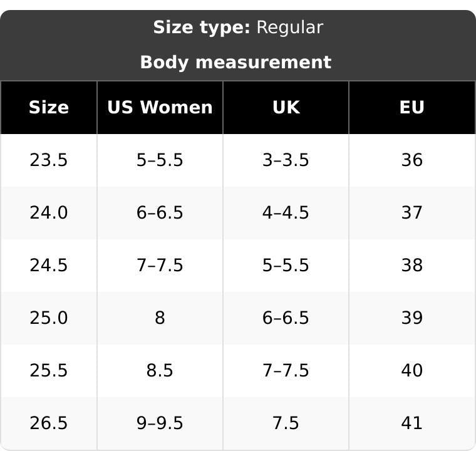This screenshot has height=451, width=476.
Task: Click the EU column header
Action: tap(412, 107)
